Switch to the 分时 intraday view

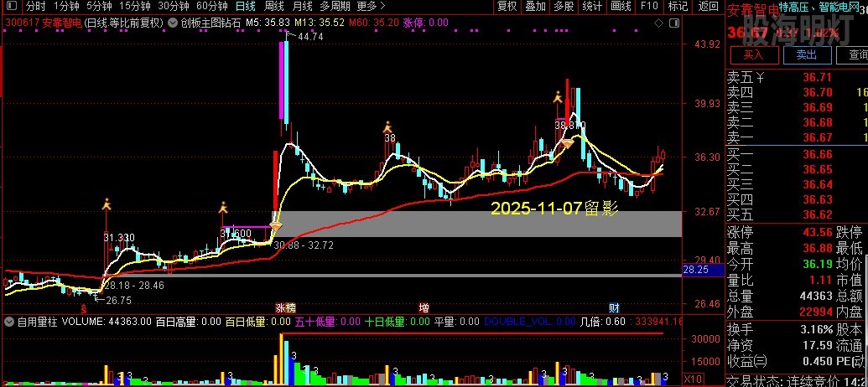pyautogui.click(x=35, y=6)
